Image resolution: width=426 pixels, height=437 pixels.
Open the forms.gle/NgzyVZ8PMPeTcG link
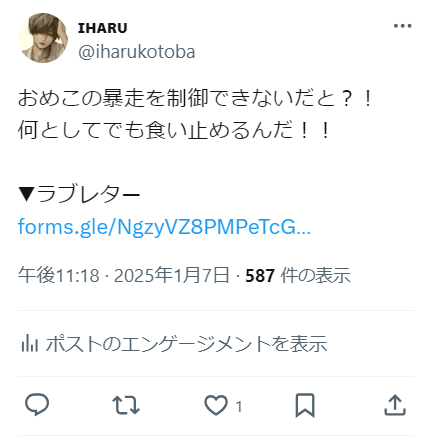click(x=164, y=227)
